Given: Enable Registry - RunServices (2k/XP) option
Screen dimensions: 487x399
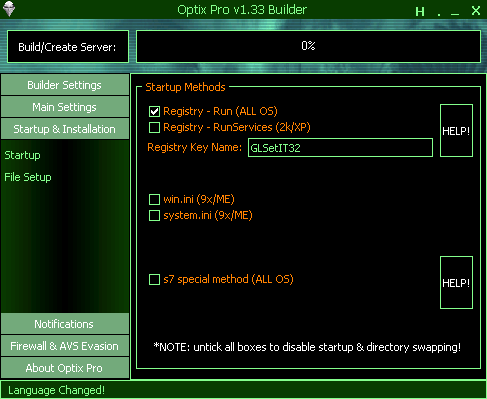Looking at the screenshot, I should [154, 127].
